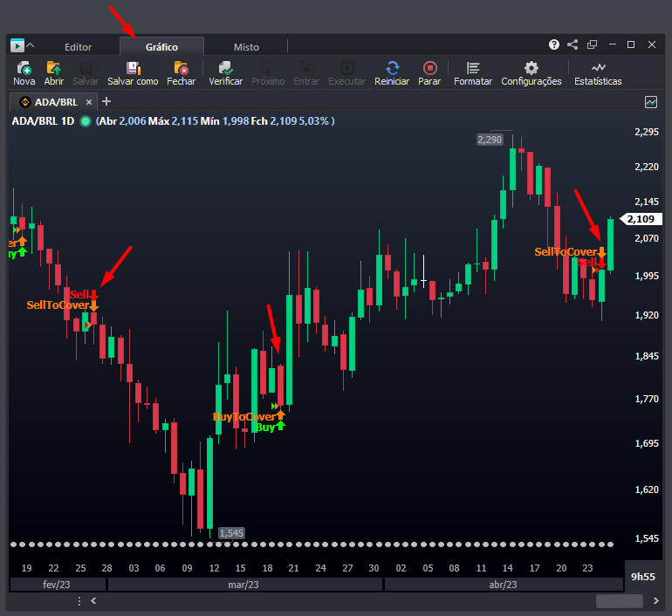This screenshot has width=672, height=616.
Task: Click the horizontal scrollbar thumb below the chart
Action: [x=619, y=600]
